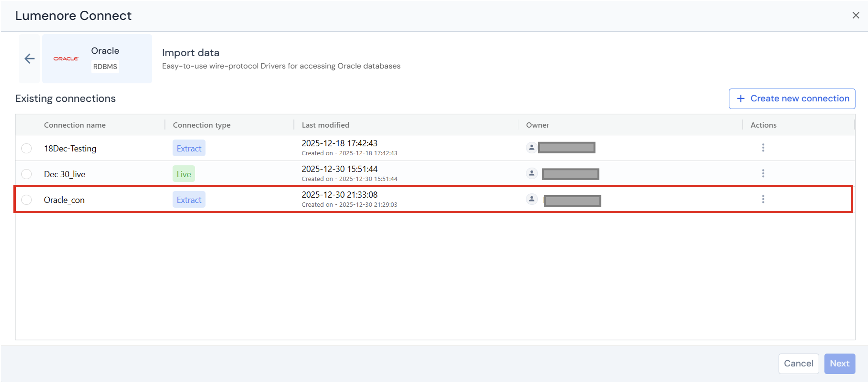The image size is (868, 382).
Task: Click Create new connection button
Action: 792,99
